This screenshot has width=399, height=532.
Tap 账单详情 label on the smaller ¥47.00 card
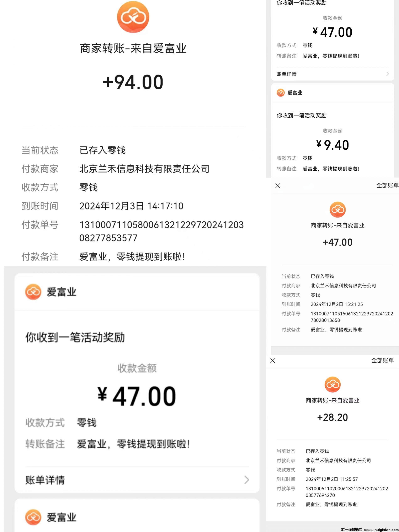[286, 74]
